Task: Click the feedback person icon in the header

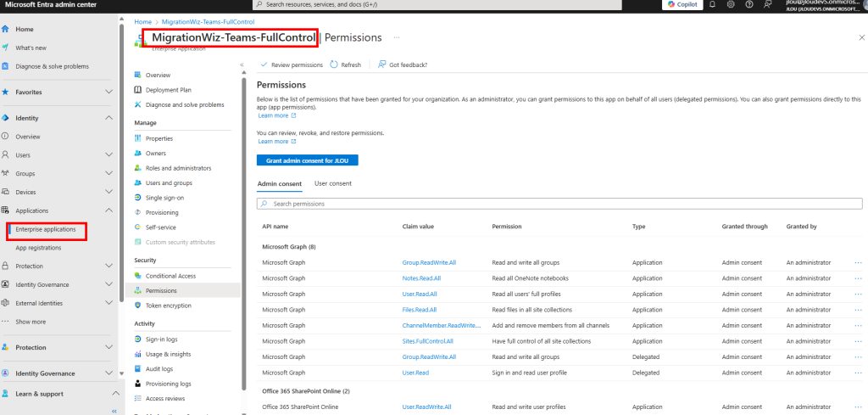Action: pos(768,4)
